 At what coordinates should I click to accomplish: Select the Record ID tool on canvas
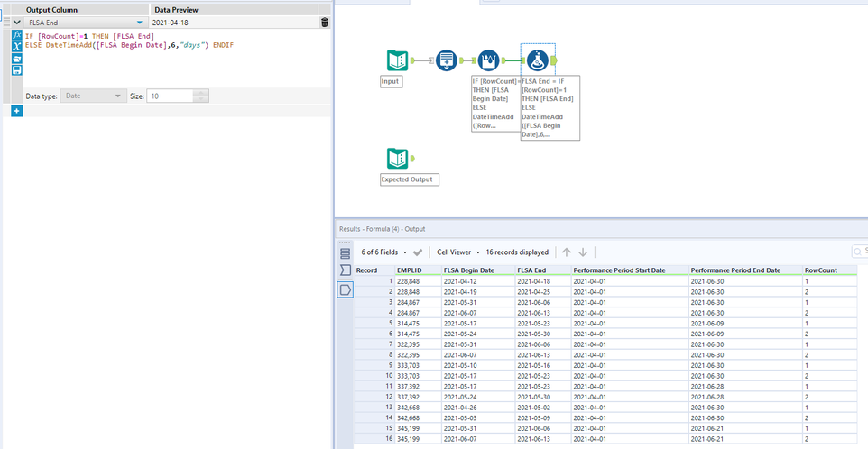(x=447, y=60)
